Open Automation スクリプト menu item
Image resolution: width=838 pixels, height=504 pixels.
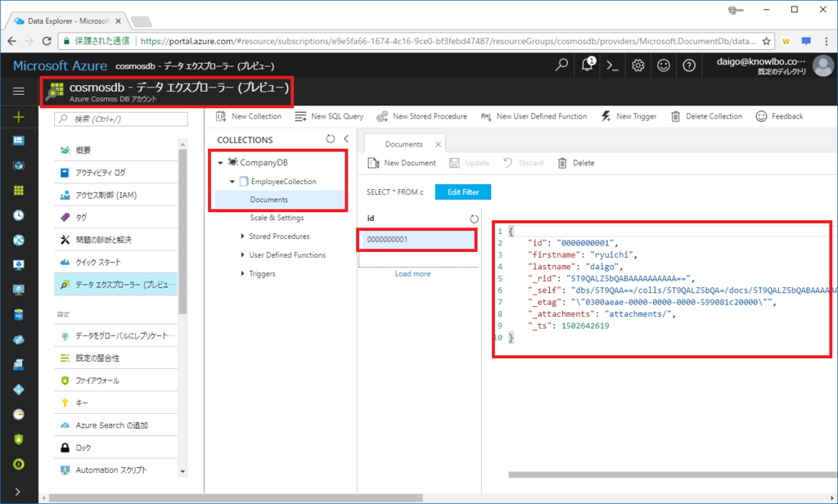point(115,470)
